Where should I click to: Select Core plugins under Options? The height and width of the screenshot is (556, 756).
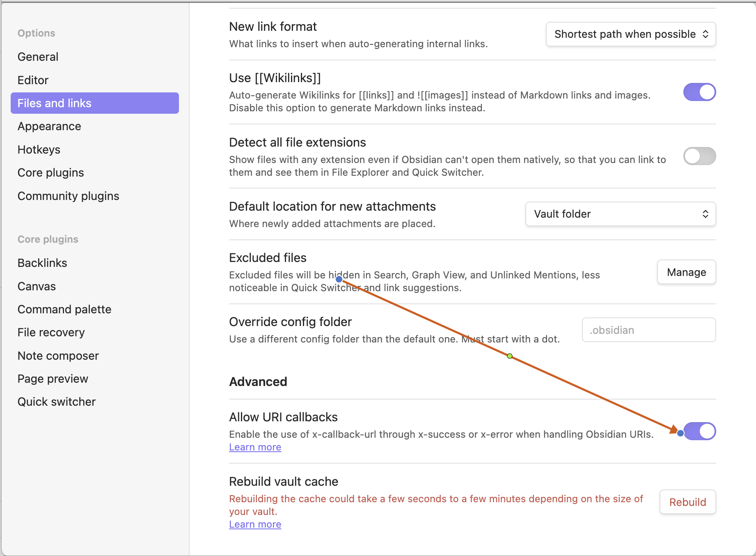click(50, 172)
